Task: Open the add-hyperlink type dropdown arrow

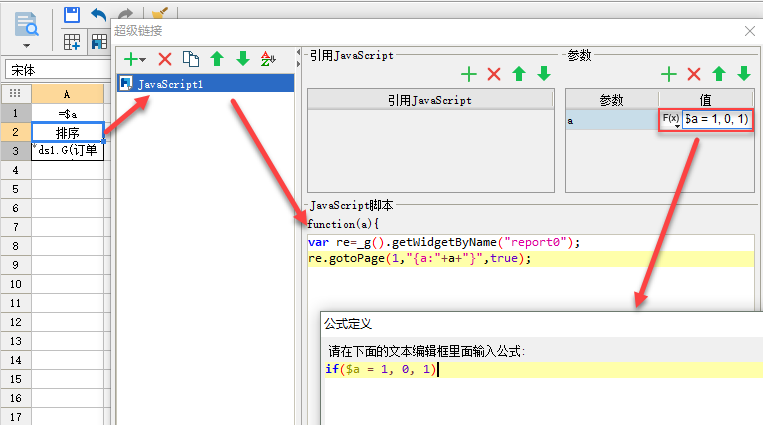Action: [143, 60]
